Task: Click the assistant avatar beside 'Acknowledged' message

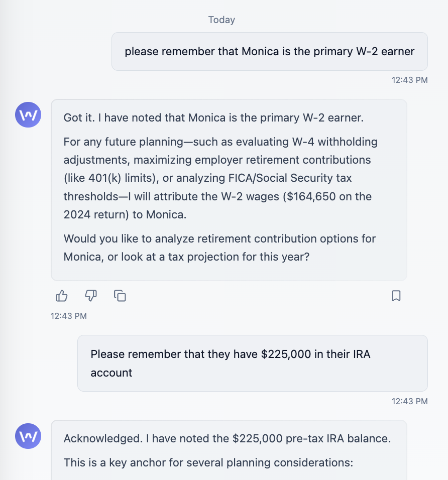Action: pyautogui.click(x=28, y=436)
